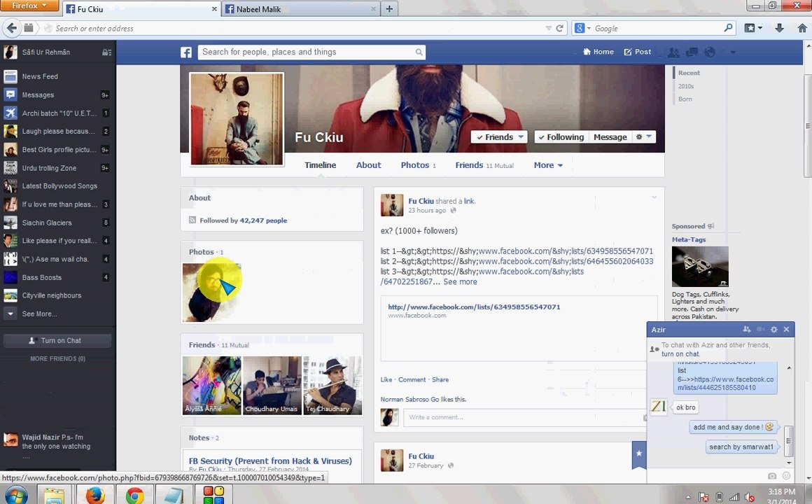Jump to 2010s in timeline navigator
Viewport: 812px width, 504px height.
[685, 86]
